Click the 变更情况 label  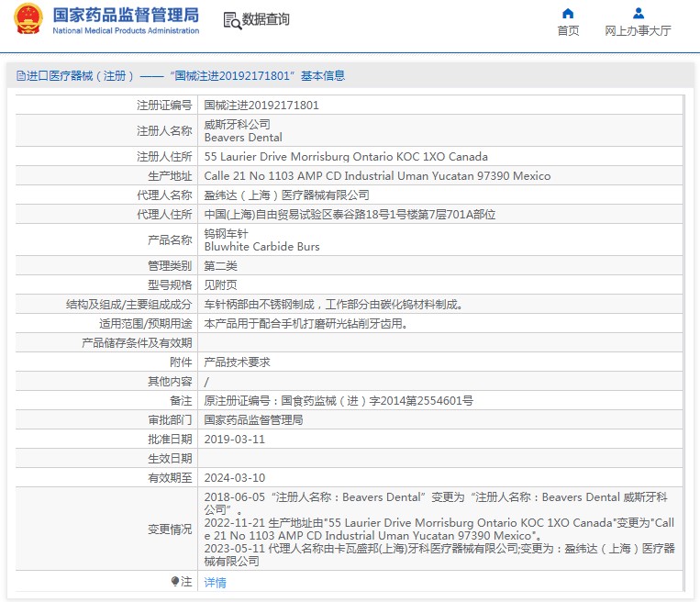click(170, 530)
